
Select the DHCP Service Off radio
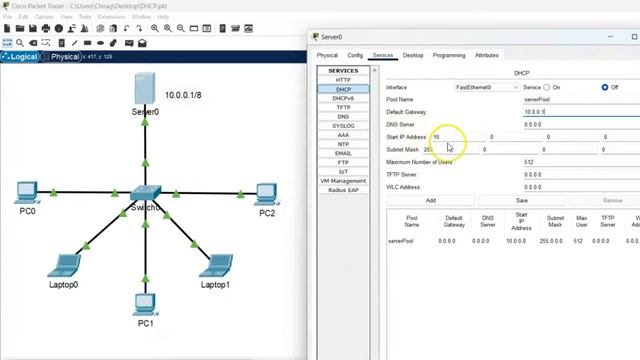pos(605,87)
